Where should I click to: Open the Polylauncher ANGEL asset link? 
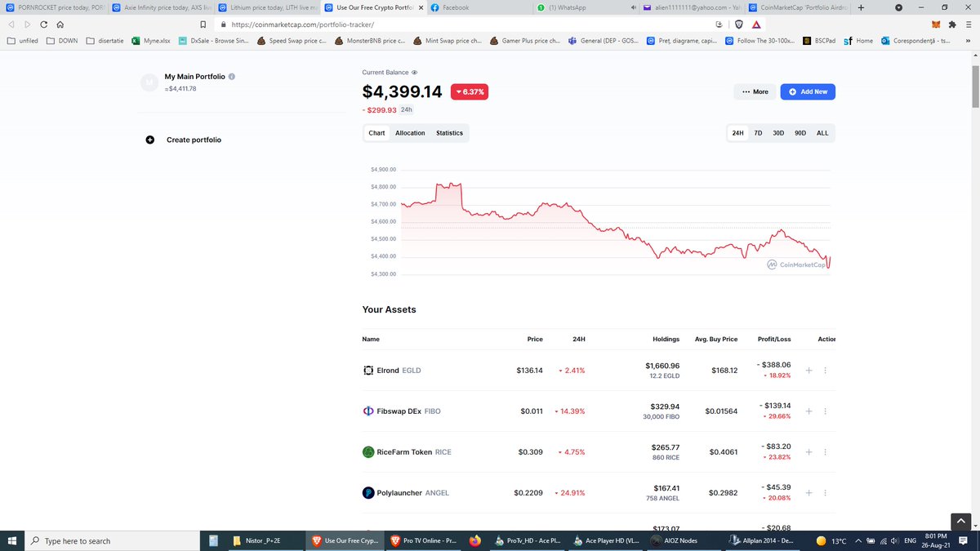point(413,493)
